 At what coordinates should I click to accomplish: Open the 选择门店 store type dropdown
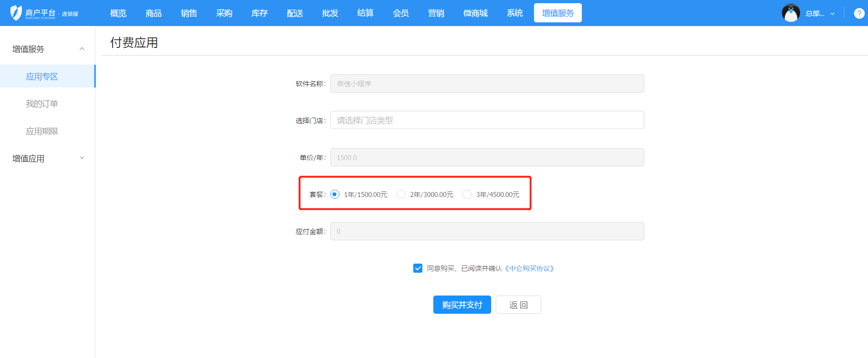(x=487, y=120)
